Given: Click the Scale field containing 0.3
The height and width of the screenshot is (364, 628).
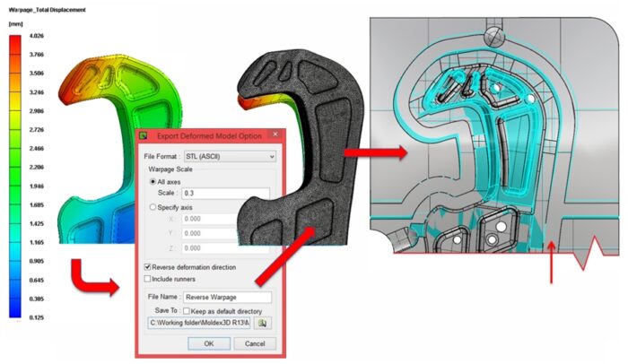Looking at the screenshot, I should pyautogui.click(x=224, y=193).
